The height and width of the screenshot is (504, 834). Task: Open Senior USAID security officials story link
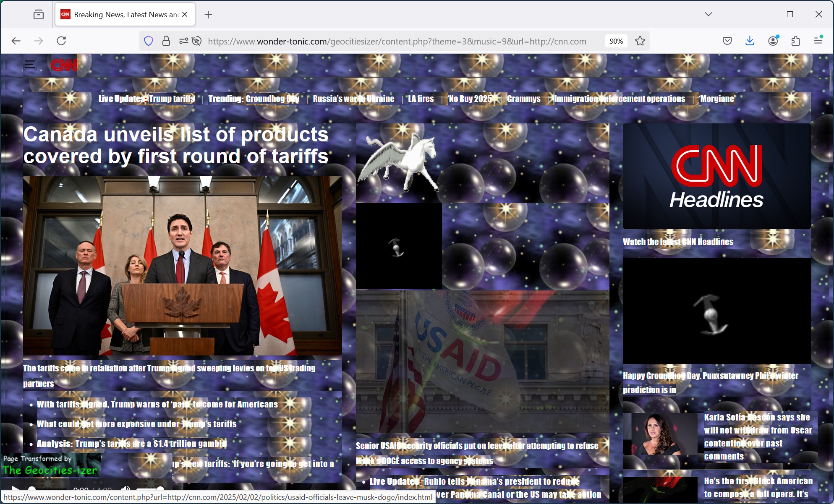[x=477, y=453]
